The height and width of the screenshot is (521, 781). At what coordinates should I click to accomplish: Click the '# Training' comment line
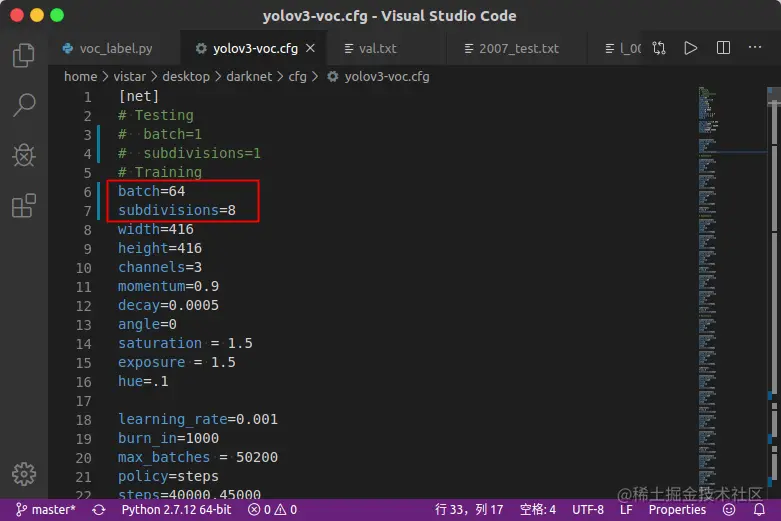160,172
